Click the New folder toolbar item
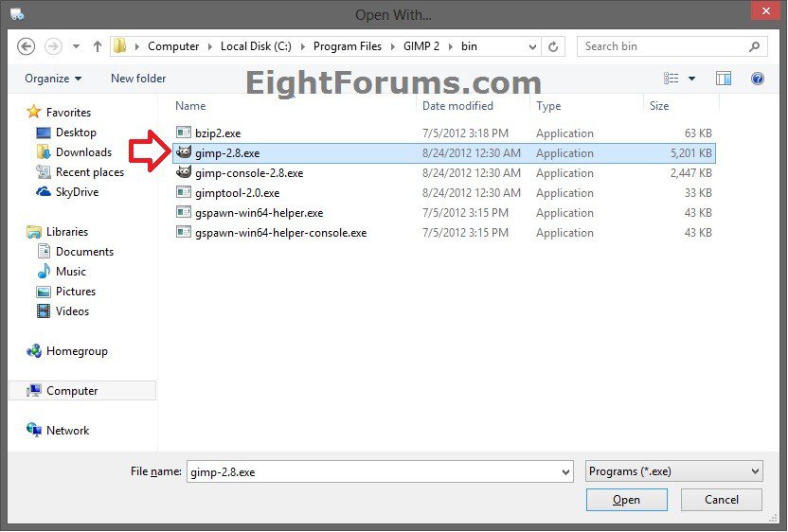Screen dimensions: 788x532 coord(138,79)
